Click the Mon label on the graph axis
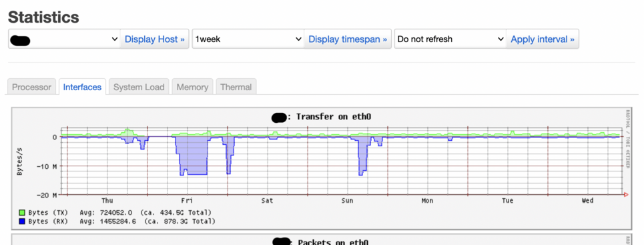The width and height of the screenshot is (644, 245). coord(427,200)
